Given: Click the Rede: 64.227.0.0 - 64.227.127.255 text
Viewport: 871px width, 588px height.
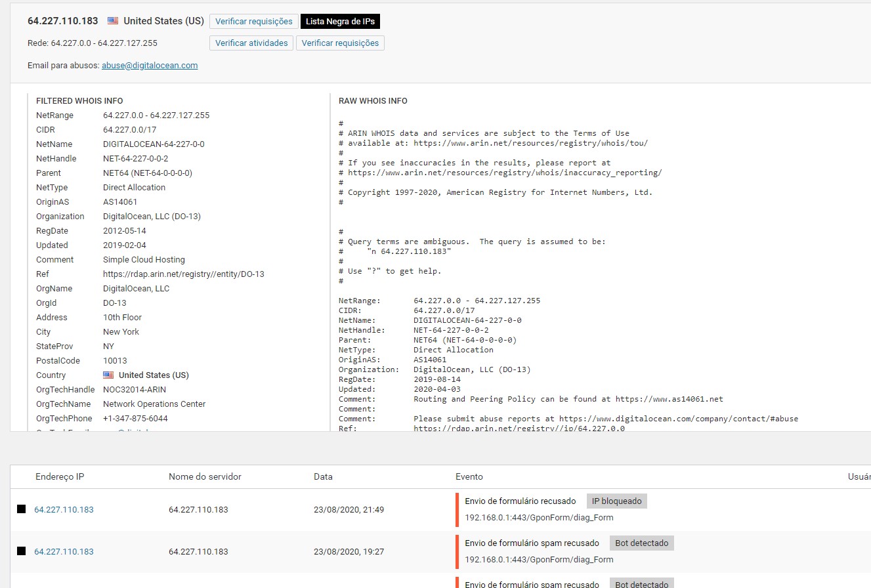Looking at the screenshot, I should [x=93, y=43].
